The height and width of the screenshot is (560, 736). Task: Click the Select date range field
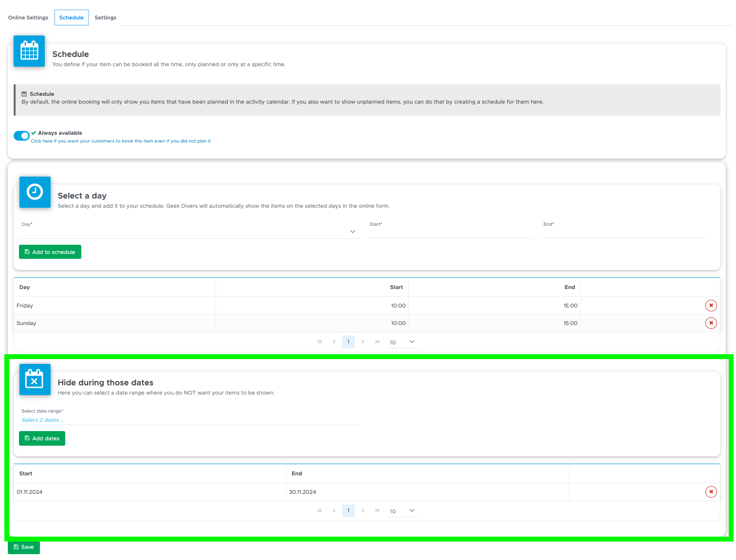point(189,420)
